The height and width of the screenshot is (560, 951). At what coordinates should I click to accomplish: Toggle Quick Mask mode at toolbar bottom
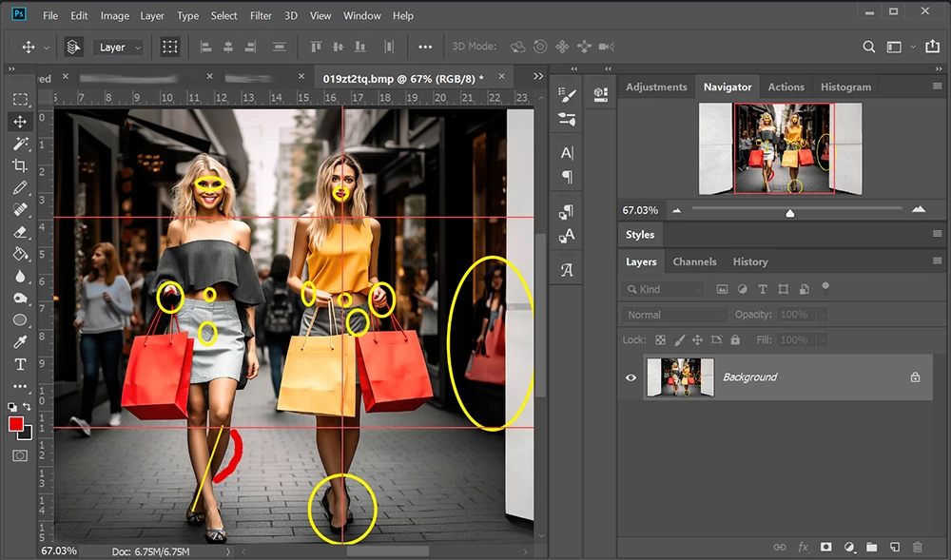click(x=20, y=455)
